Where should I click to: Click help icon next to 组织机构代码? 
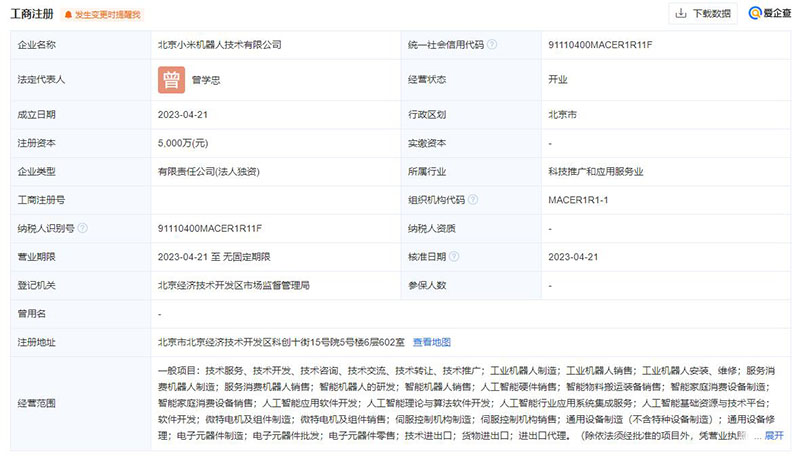coord(473,200)
